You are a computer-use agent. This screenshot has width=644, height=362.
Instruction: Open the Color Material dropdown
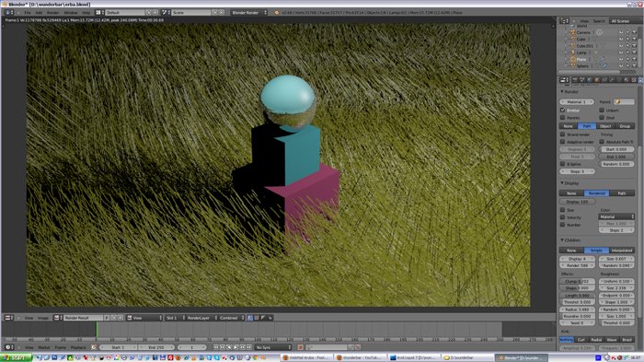tap(616, 216)
